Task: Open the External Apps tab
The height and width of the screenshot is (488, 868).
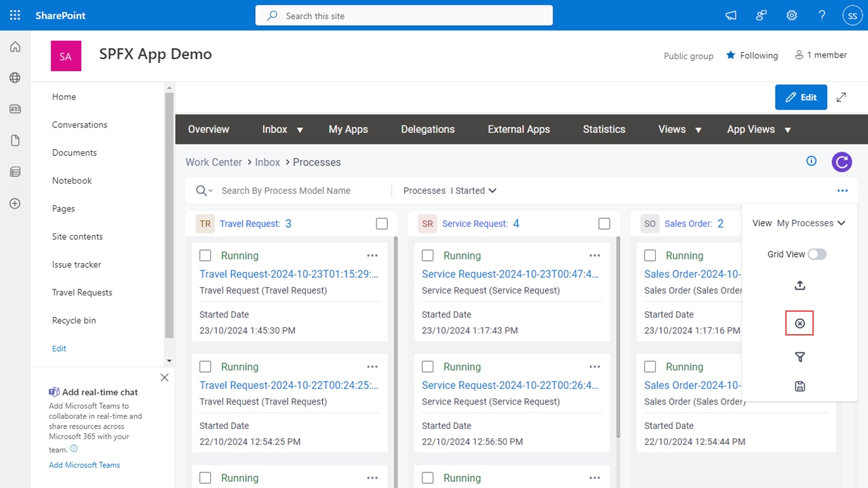Action: 519,129
